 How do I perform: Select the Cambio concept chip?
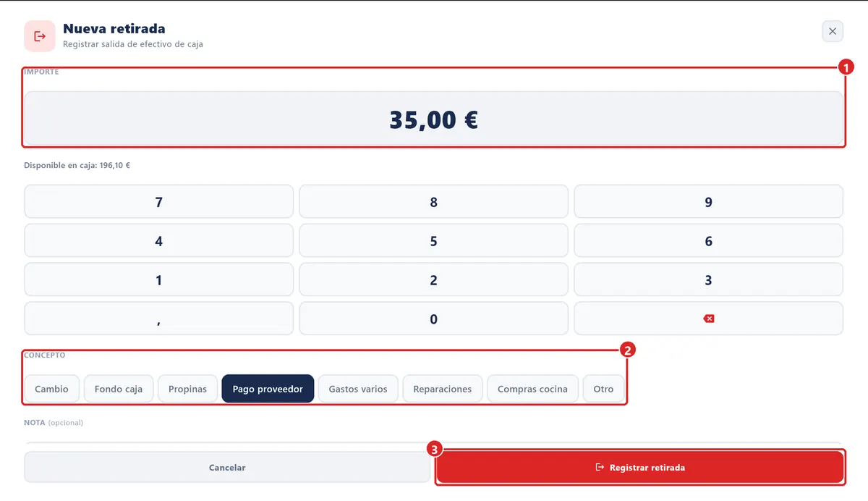pos(51,389)
